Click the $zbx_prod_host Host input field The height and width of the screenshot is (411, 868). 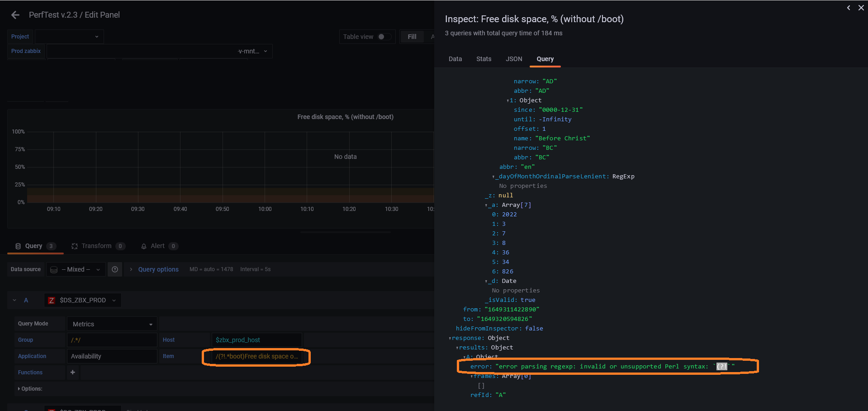tap(256, 339)
